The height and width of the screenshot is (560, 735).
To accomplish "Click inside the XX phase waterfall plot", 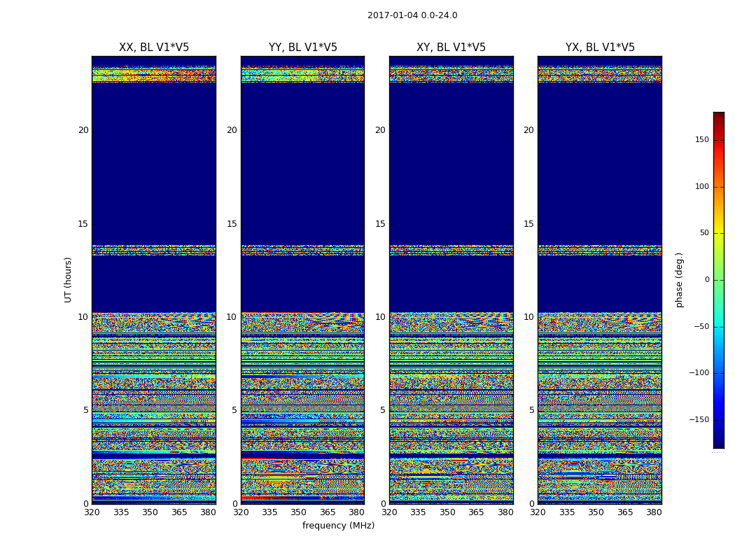I will tap(154, 280).
